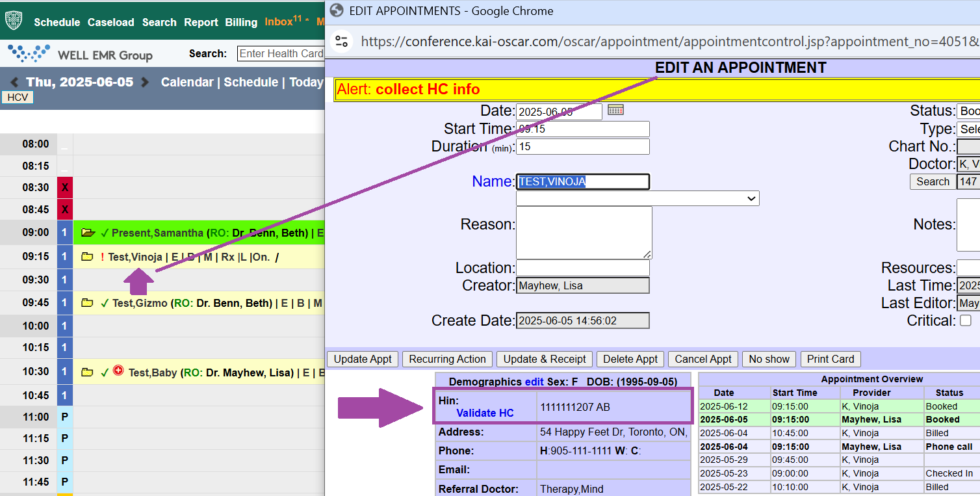Toggle the Critical checkbox
This screenshot has width=980, height=496.
(966, 320)
